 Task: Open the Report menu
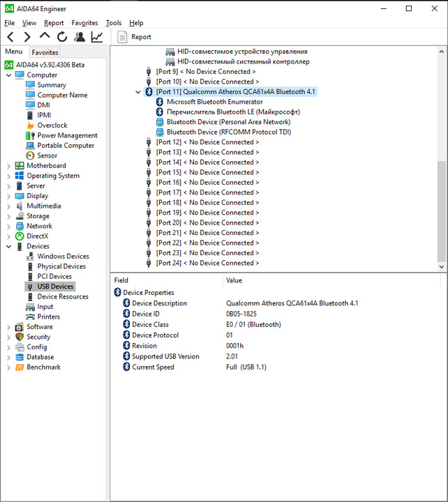tap(54, 23)
